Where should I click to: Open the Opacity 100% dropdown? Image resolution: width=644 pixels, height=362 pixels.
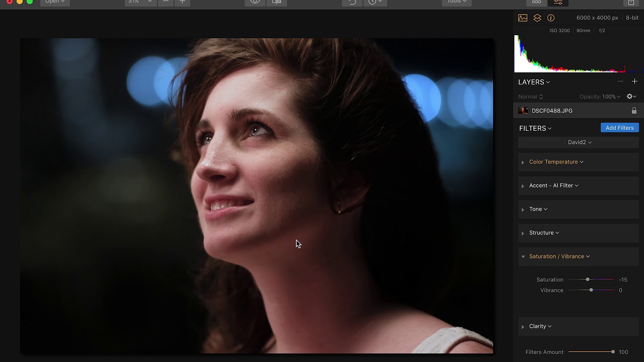coord(599,97)
